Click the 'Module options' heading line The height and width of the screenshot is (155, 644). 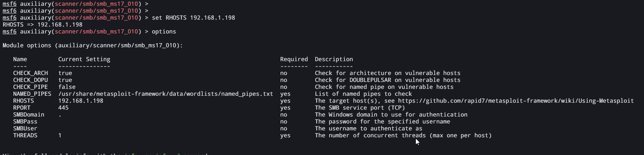coord(92,45)
